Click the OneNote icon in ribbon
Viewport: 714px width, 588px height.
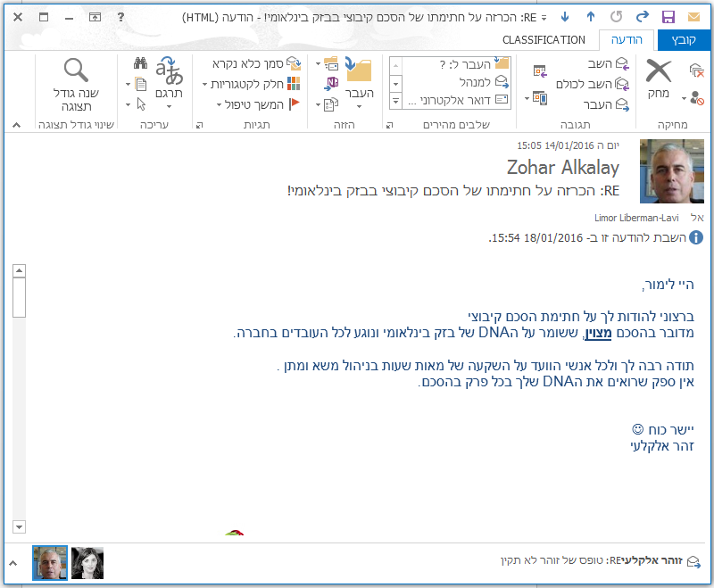point(331,84)
